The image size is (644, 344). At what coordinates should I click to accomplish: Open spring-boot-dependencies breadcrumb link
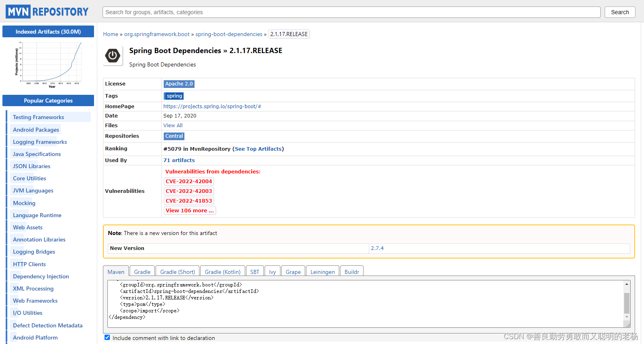click(x=229, y=34)
